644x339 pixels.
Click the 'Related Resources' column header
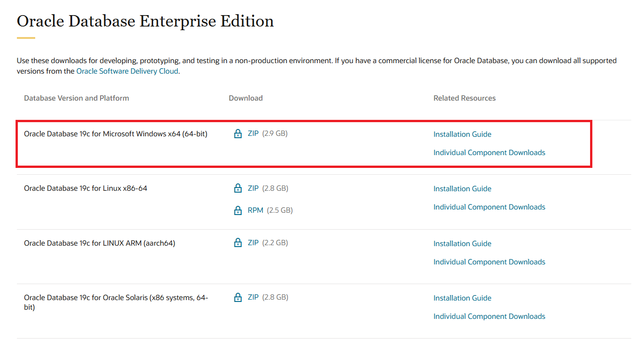[464, 98]
